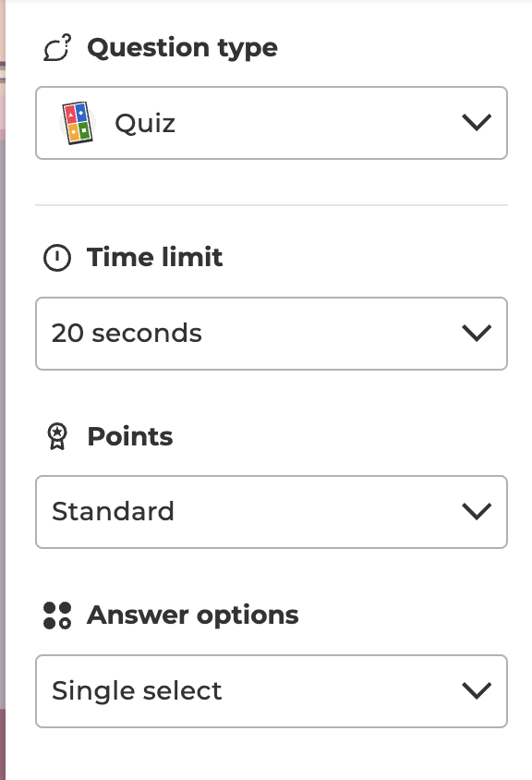The image size is (532, 780).
Task: Click the "Question type" heading
Action: tap(182, 47)
